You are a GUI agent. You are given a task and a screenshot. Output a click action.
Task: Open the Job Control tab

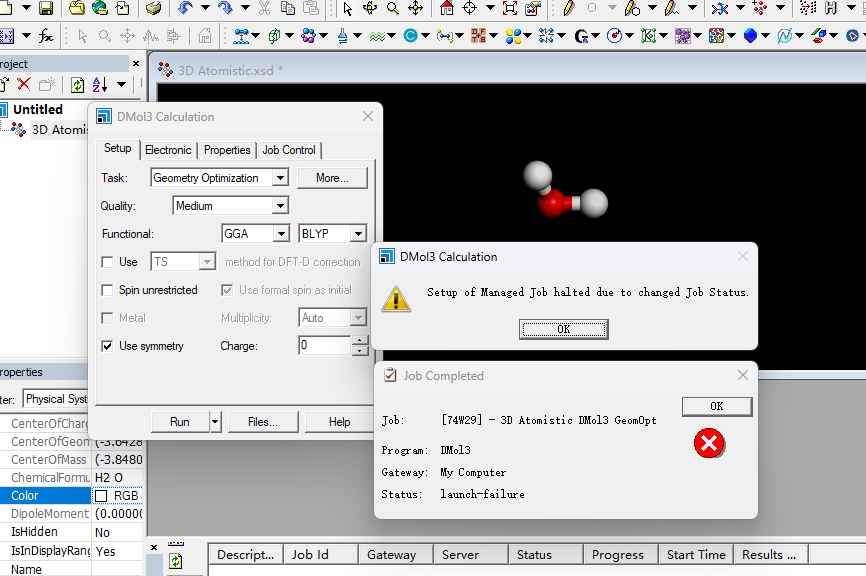[x=289, y=150]
